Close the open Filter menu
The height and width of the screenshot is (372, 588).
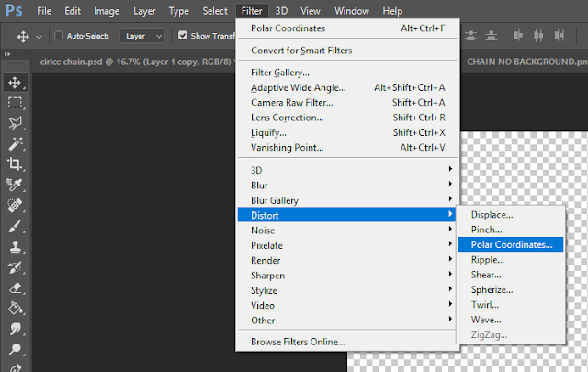tap(252, 11)
